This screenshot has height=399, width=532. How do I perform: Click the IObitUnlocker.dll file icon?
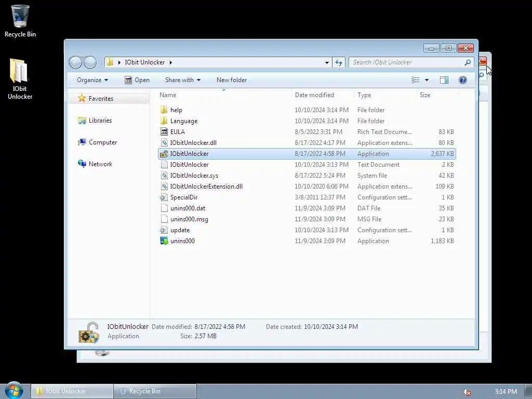pyautogui.click(x=164, y=142)
